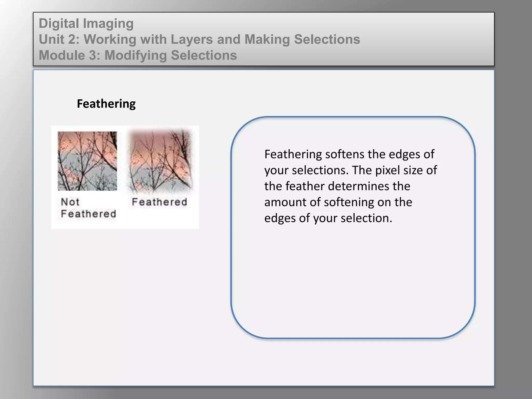Click the 'Module 3: Modifying Selections' line

tap(138, 55)
